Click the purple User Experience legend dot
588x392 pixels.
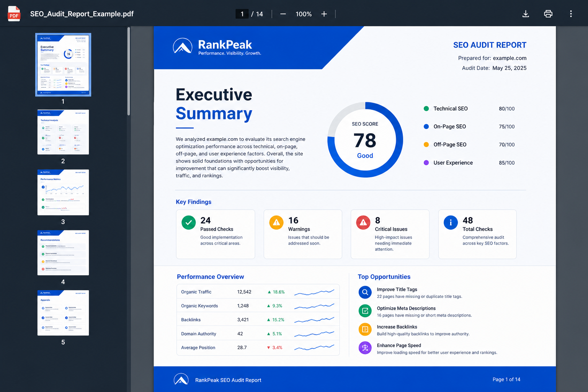426,163
